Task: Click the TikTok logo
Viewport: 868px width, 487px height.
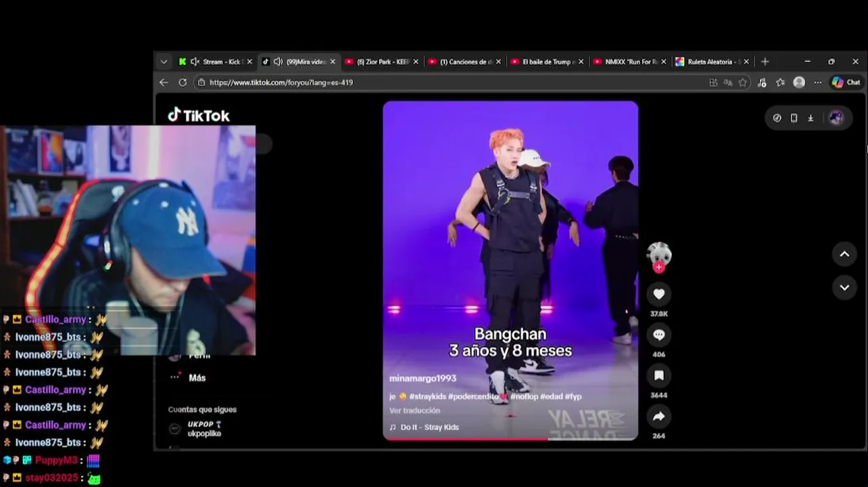Action: click(199, 116)
